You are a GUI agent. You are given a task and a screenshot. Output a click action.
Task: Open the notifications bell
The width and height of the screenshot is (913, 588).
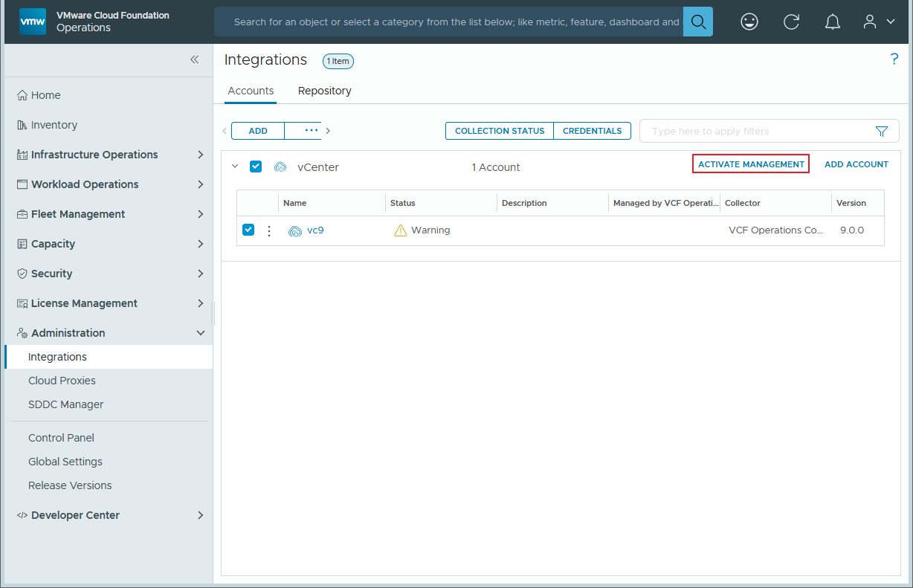(x=833, y=22)
